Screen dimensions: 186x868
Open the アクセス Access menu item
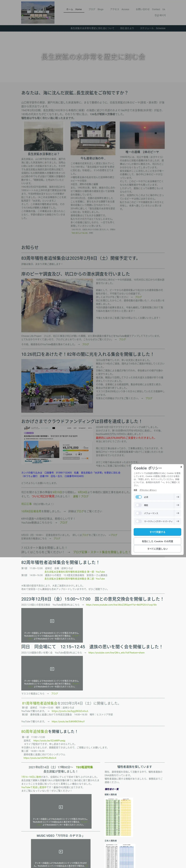(120, 9)
